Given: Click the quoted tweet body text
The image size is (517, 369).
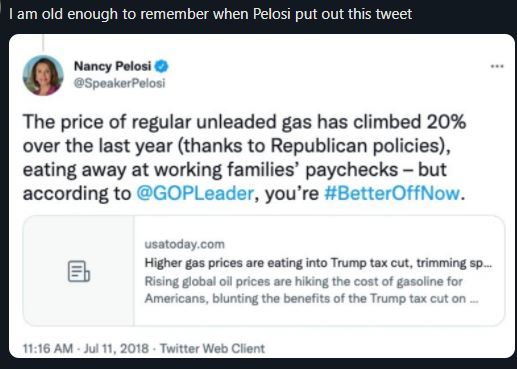Looking at the screenshot, I should [244, 157].
